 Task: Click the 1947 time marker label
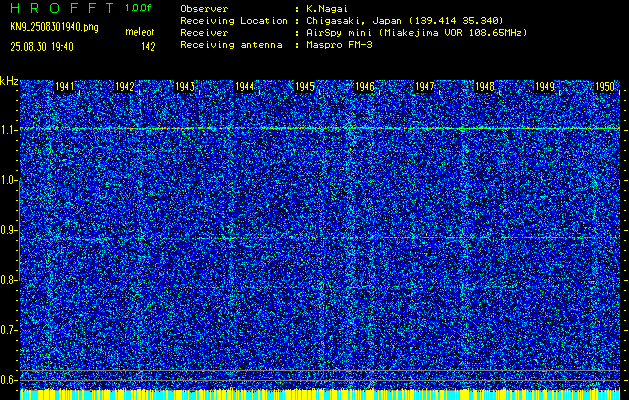coord(425,87)
